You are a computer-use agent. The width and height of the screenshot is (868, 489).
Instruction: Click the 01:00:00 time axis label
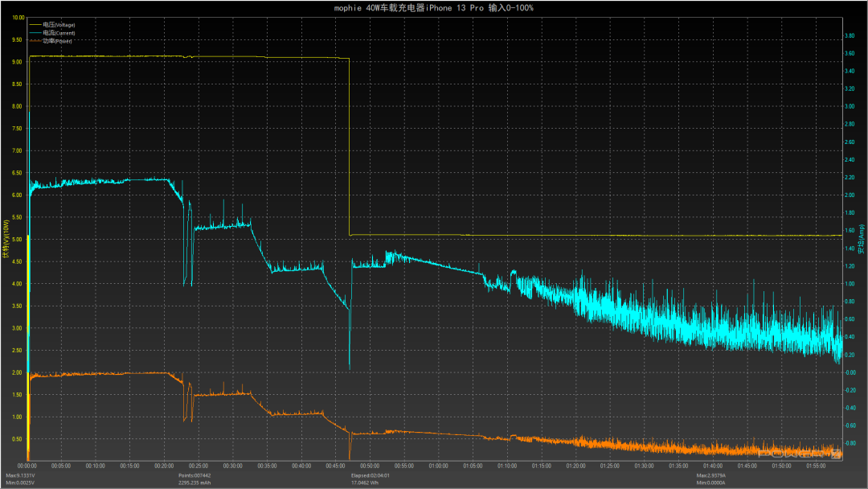click(439, 466)
